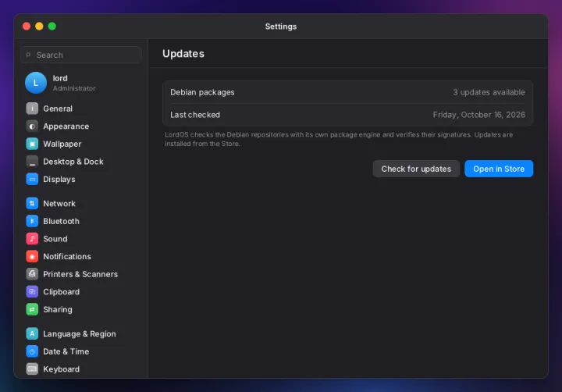Click the LordOS repository description text
Screen dimensions: 562x392
(339, 139)
